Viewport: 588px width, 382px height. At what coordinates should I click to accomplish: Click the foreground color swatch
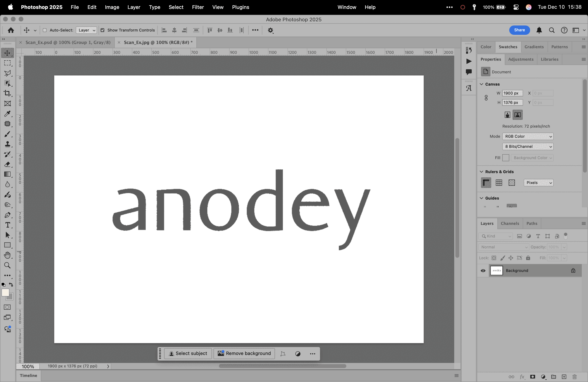point(5,293)
